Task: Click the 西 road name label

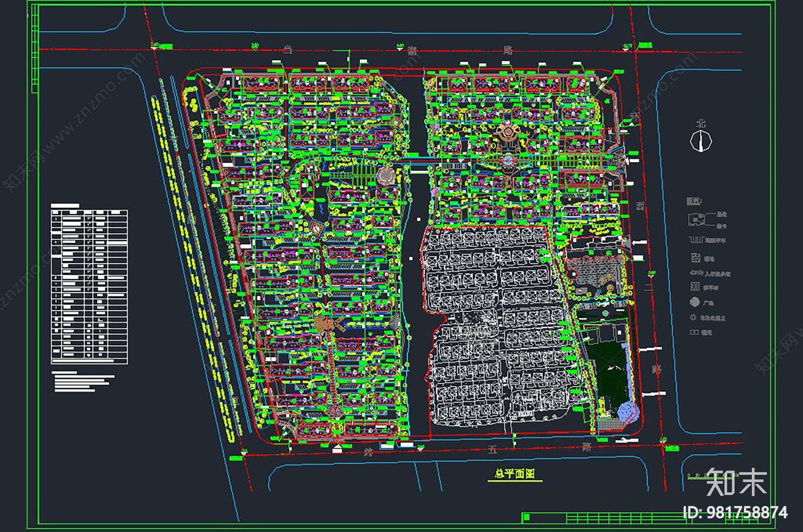Action: coord(640,206)
